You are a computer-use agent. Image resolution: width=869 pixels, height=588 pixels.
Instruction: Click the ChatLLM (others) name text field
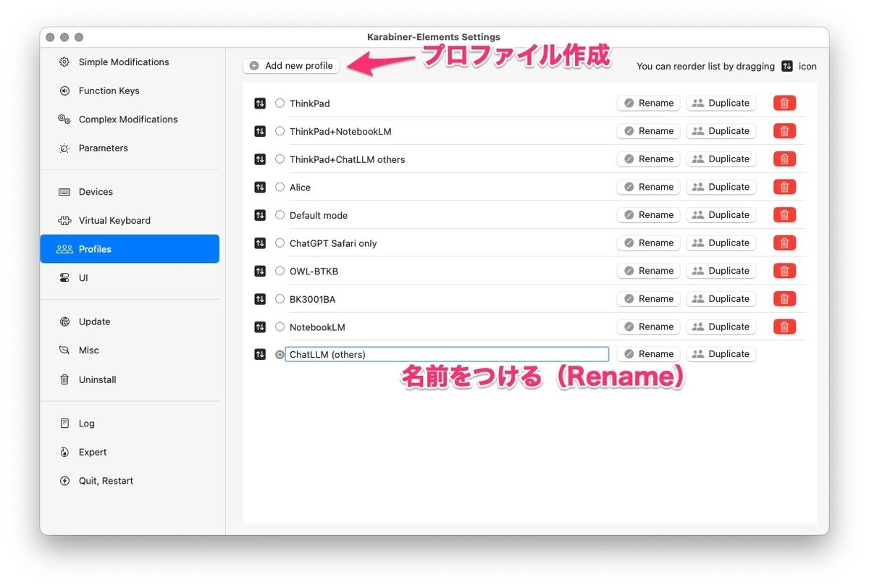click(x=447, y=354)
